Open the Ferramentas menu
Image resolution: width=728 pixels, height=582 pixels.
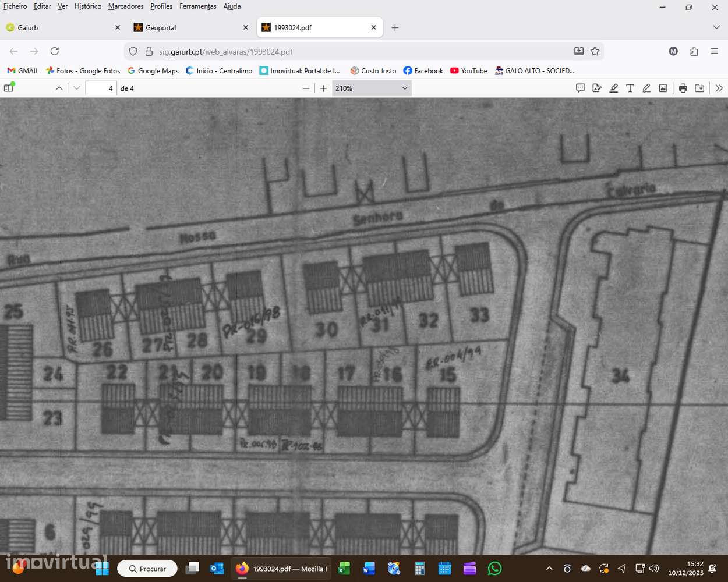pyautogui.click(x=198, y=6)
